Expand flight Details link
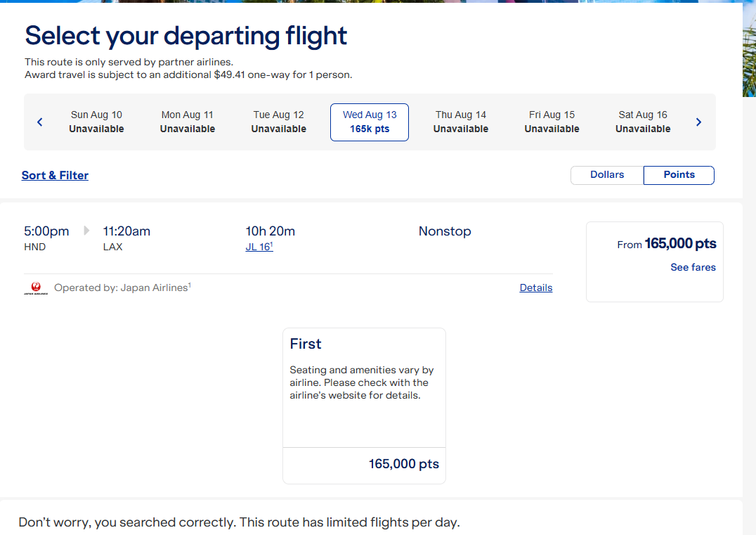 point(536,288)
